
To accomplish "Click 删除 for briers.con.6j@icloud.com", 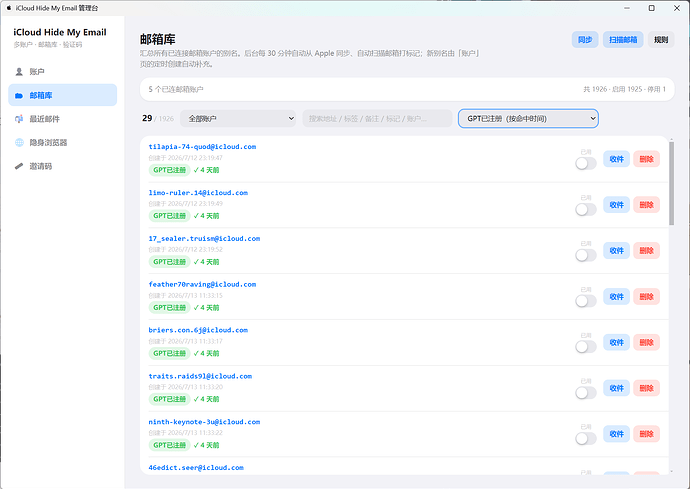I will 646,342.
